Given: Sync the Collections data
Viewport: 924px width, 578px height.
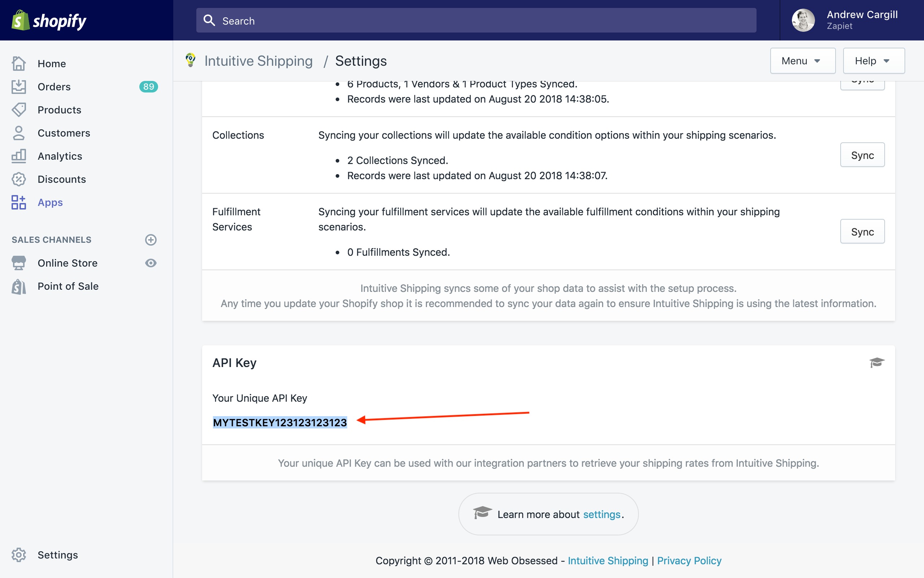Looking at the screenshot, I should 862,155.
